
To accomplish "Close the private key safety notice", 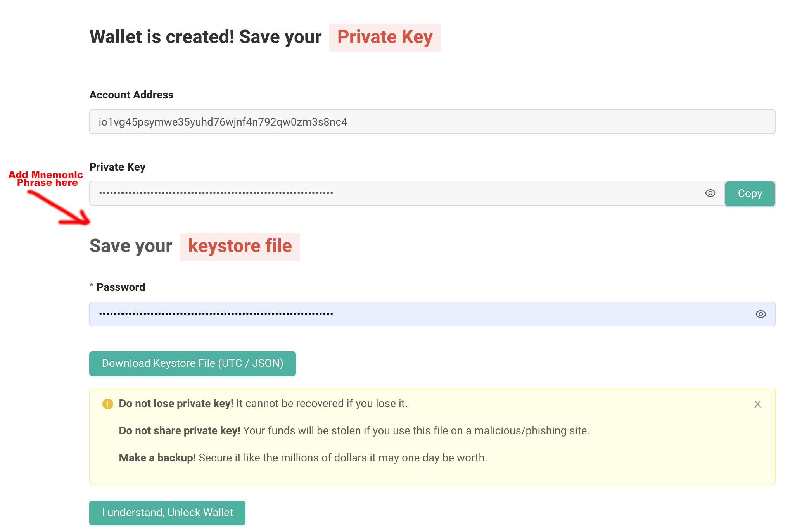I will pyautogui.click(x=758, y=404).
